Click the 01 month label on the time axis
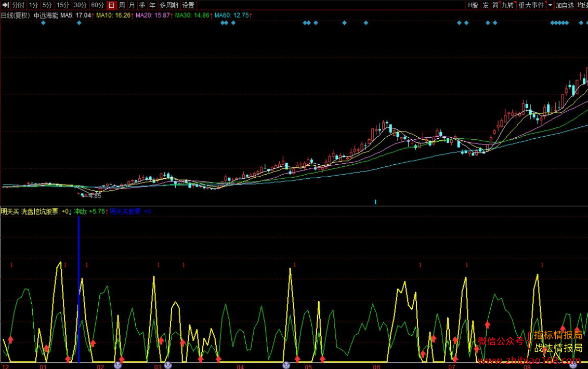This screenshot has height=369, width=588. [x=43, y=366]
